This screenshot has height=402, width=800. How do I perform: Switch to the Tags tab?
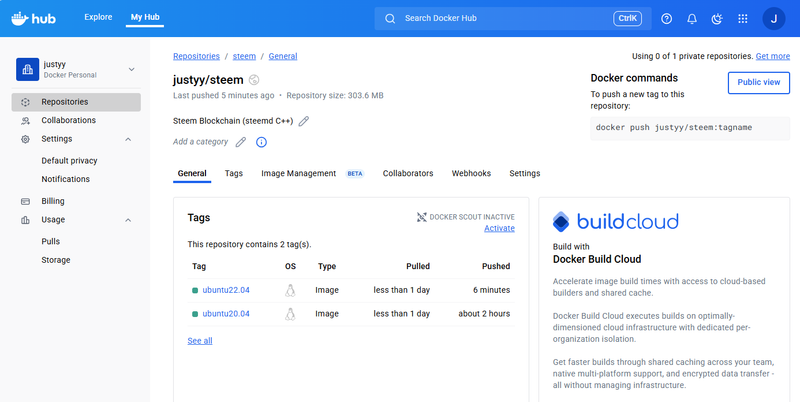pyautogui.click(x=234, y=173)
